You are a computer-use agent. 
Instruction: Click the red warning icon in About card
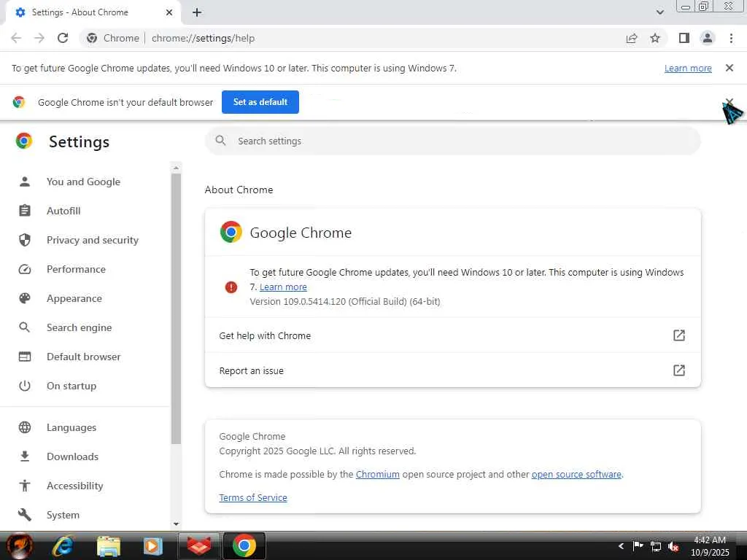[x=231, y=287]
